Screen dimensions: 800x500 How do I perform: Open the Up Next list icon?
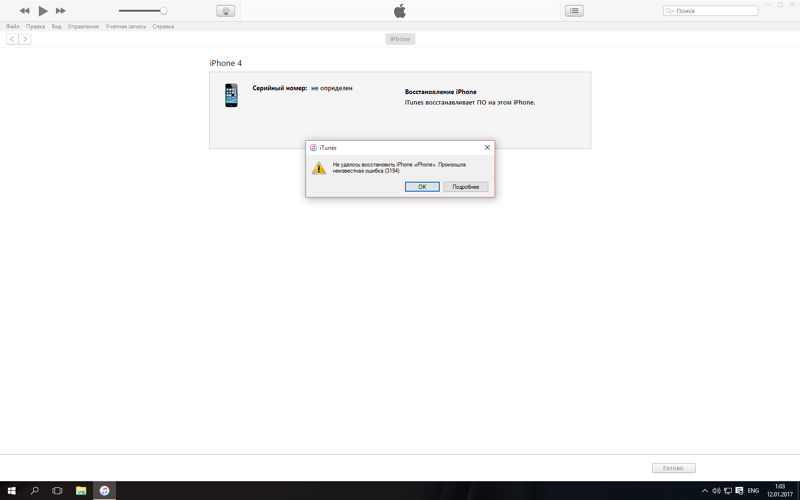click(x=574, y=11)
